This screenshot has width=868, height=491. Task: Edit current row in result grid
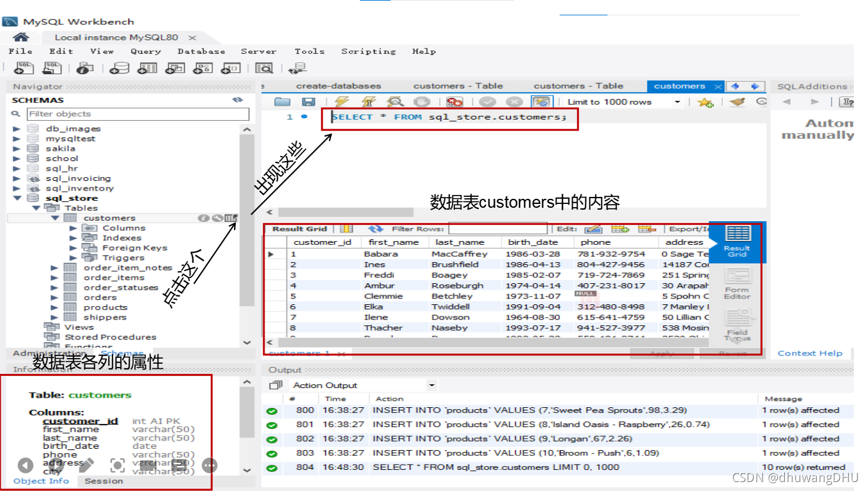click(593, 229)
